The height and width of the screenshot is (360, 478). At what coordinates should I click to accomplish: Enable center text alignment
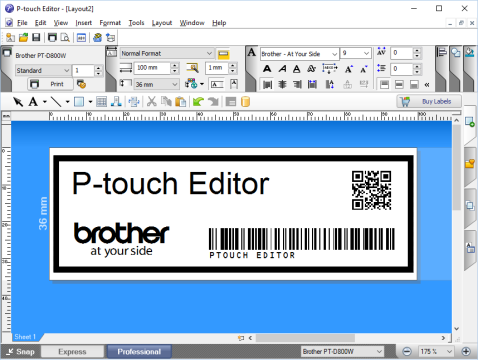click(x=282, y=84)
